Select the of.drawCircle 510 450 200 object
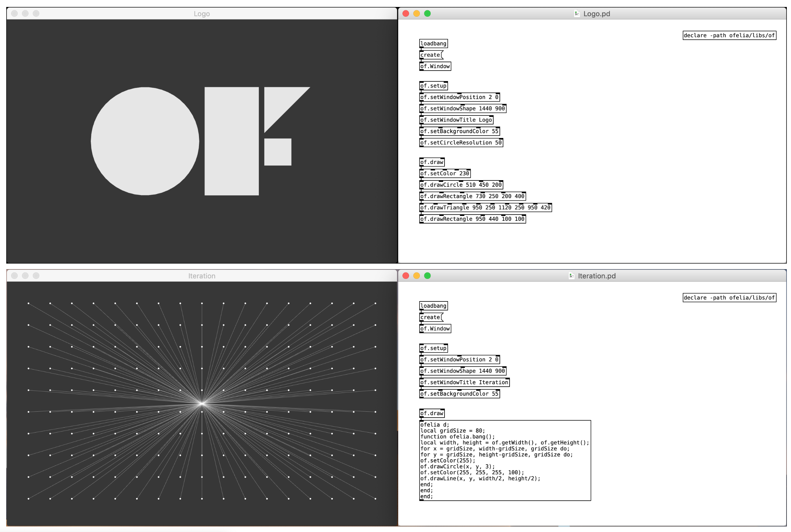Viewport: 791px width, 532px height. tap(461, 185)
